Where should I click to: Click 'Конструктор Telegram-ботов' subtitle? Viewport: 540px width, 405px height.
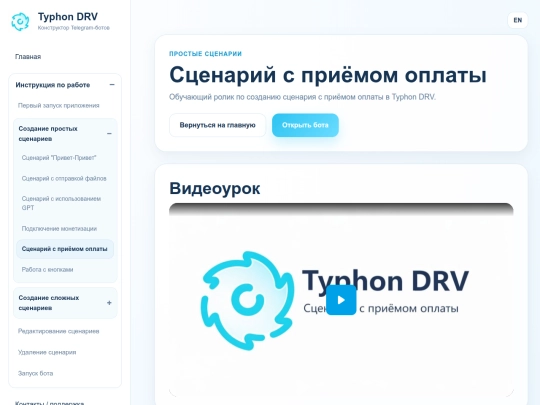click(x=74, y=28)
